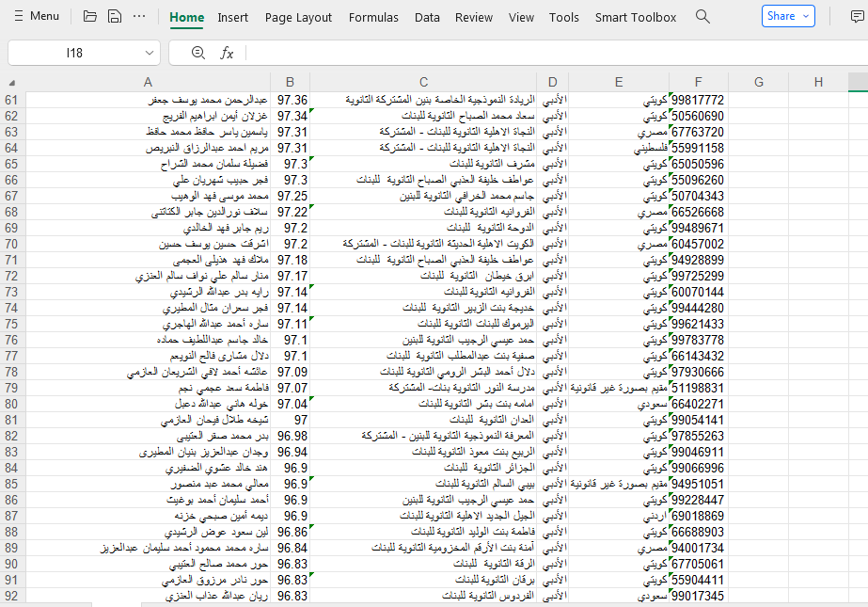
Task: Open the more options ellipsis
Action: coord(139,16)
